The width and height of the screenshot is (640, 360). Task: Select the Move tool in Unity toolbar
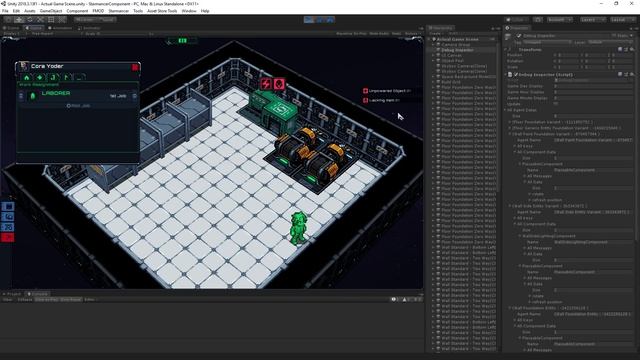[19, 19]
